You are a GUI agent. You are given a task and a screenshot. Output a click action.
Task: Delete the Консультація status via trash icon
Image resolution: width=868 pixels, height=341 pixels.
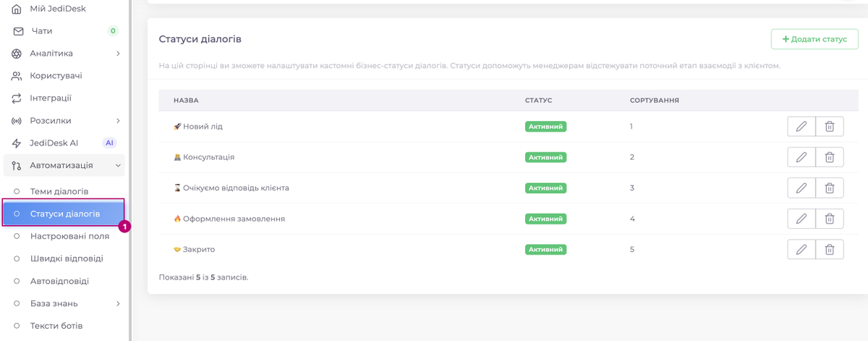tap(829, 157)
